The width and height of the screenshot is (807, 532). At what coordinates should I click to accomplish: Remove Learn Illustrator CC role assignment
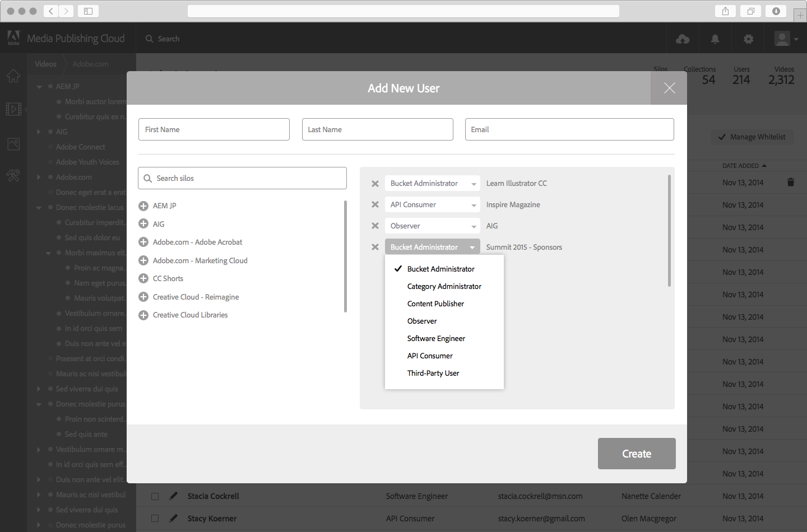[375, 184]
